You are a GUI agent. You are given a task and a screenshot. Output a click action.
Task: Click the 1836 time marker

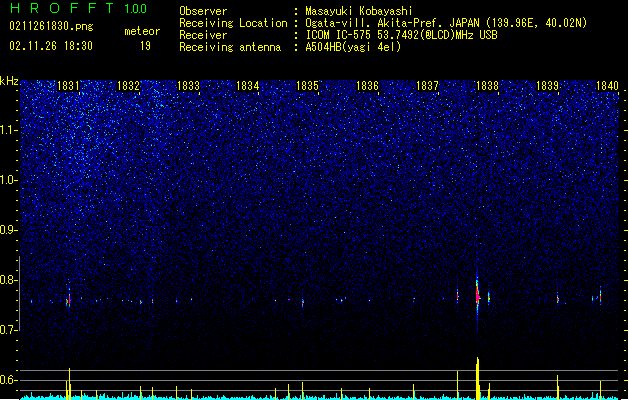pos(367,85)
